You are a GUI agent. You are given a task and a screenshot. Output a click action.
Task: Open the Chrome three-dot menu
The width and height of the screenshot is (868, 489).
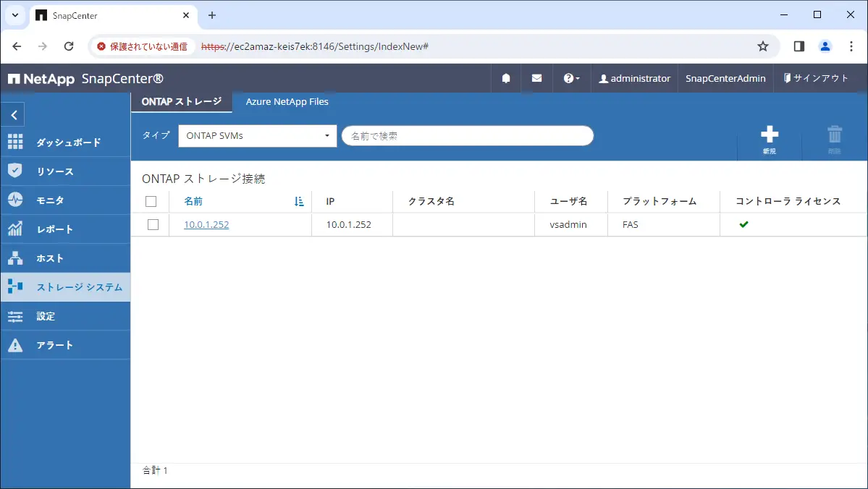click(x=851, y=46)
